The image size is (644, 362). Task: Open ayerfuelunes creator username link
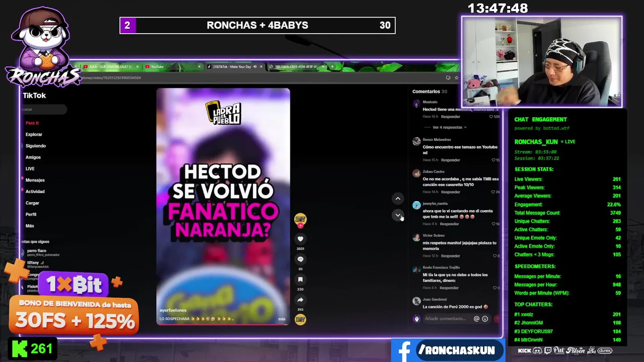click(x=173, y=310)
